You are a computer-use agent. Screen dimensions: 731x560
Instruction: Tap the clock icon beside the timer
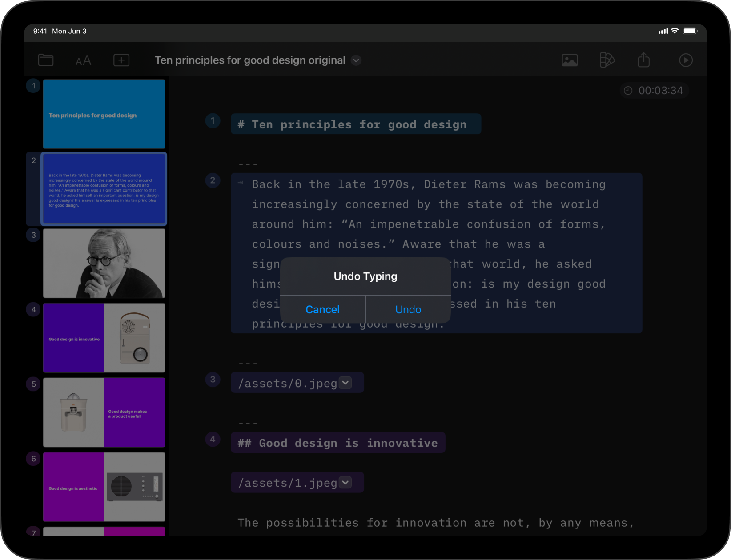tap(628, 90)
